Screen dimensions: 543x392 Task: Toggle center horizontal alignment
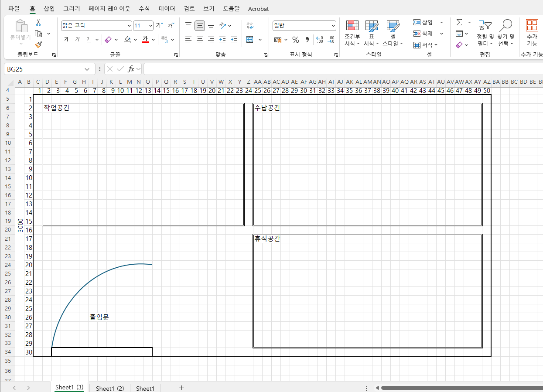click(200, 40)
